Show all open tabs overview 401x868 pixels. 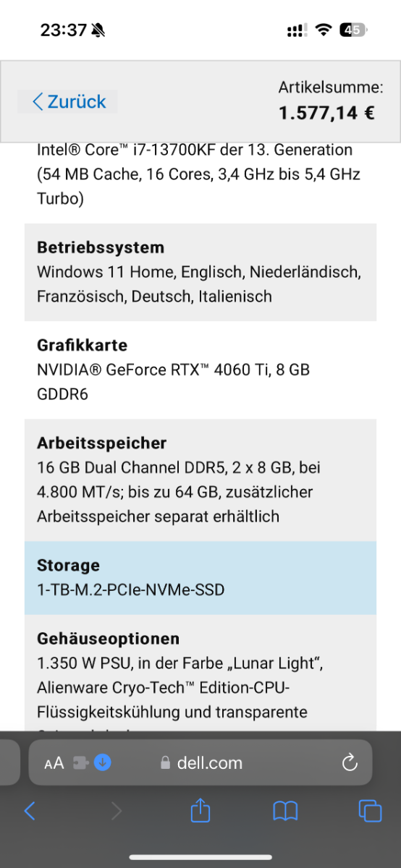(370, 811)
